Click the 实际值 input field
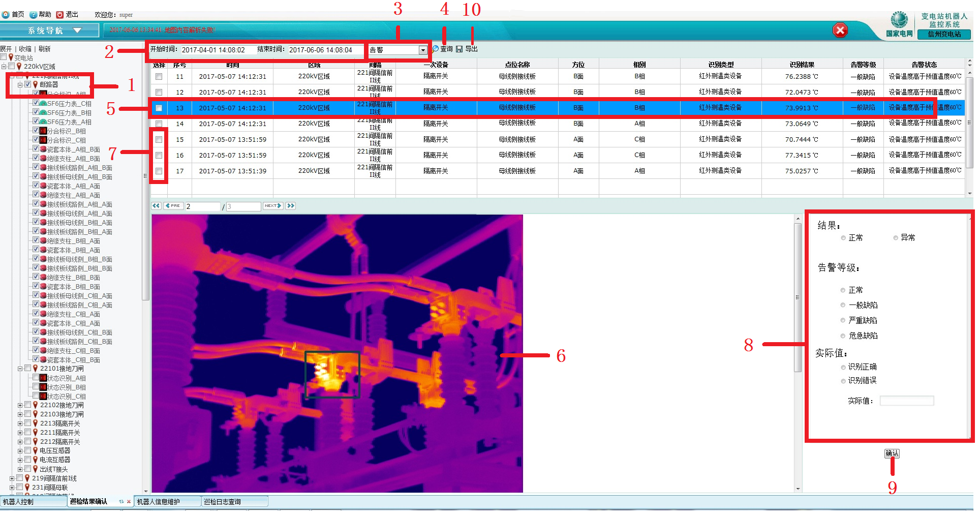980x517 pixels. [x=907, y=401]
